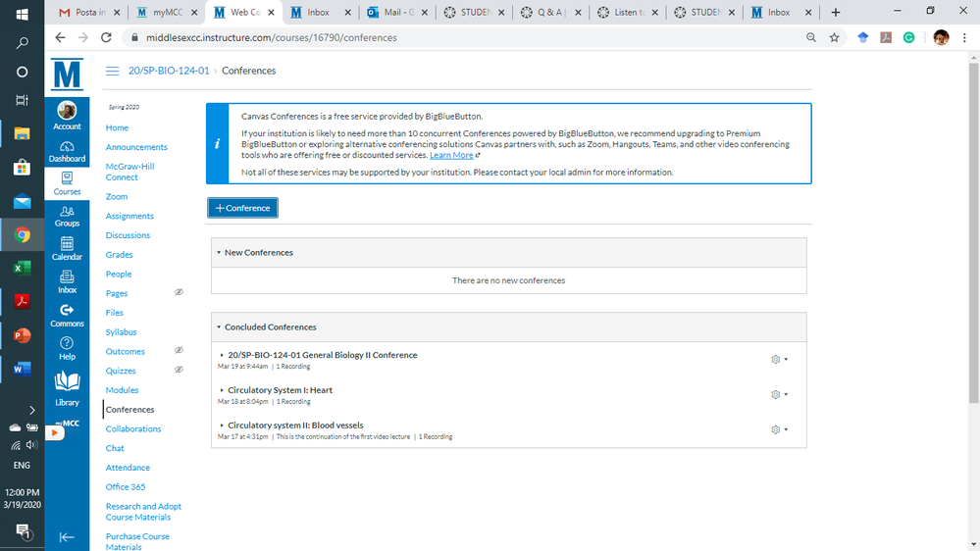This screenshot has height=551, width=980.
Task: Bookmark this page with the star icon
Action: [x=835, y=37]
